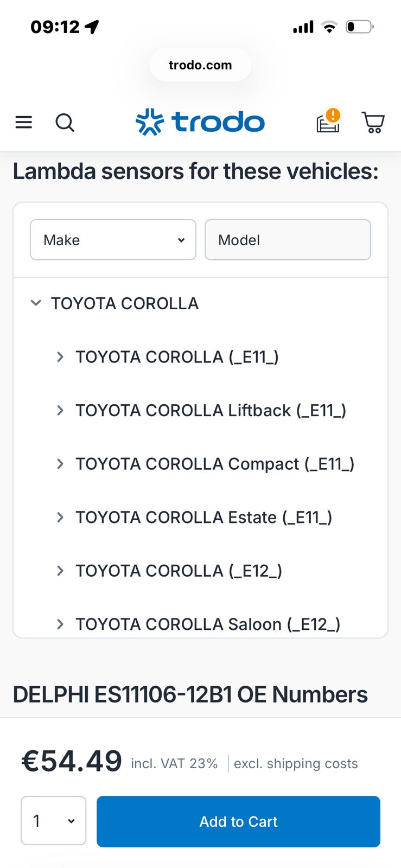Screen dimensions: 401x868
Task: Tap the Model field
Action: pos(288,240)
